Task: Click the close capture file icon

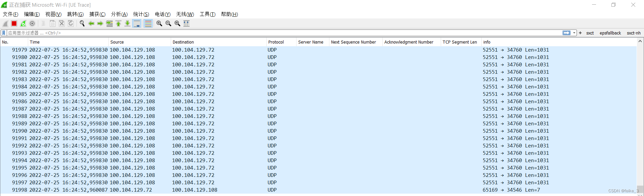Action: [x=62, y=23]
